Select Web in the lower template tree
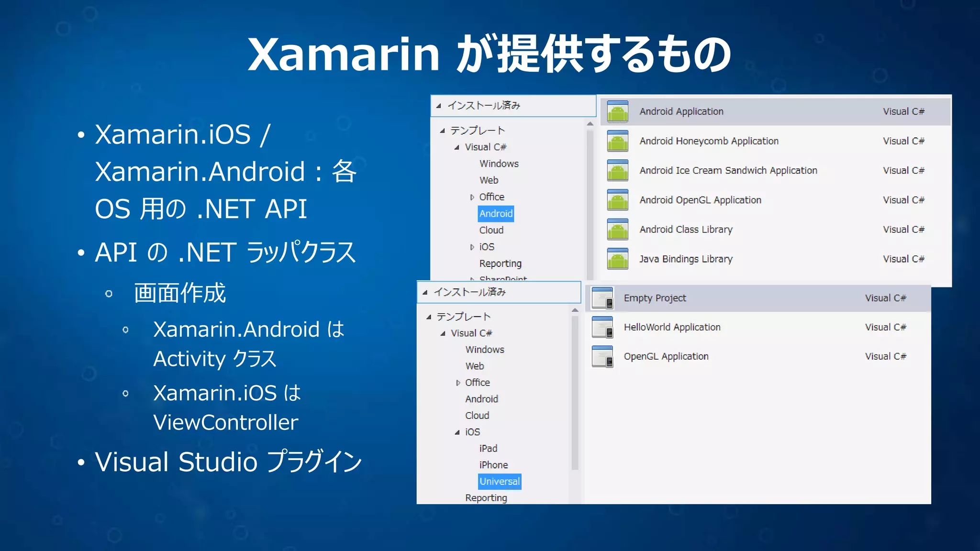This screenshot has width=980, height=551. coord(475,366)
